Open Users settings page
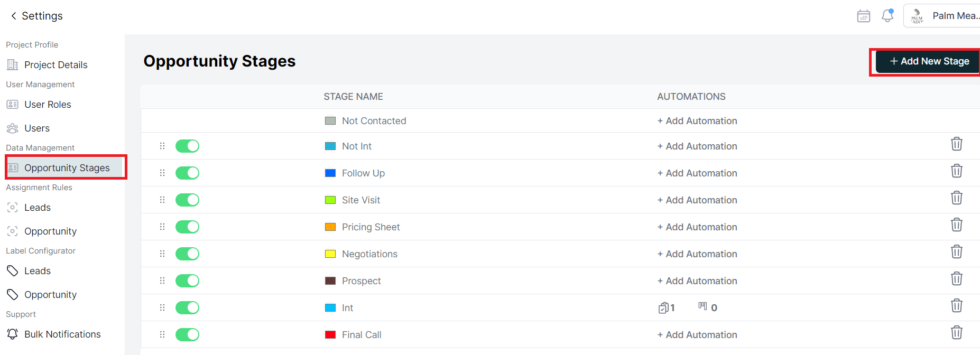The height and width of the screenshot is (355, 980). coord(36,128)
